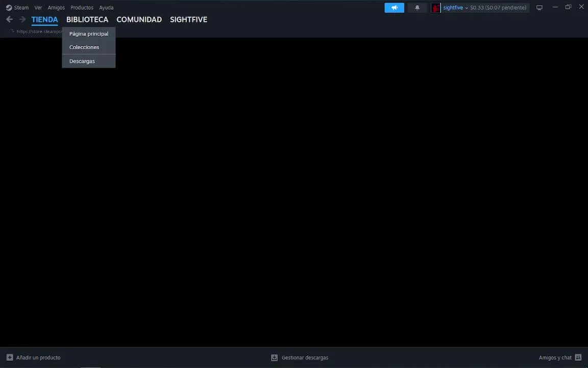Click the sightfive avatar picture
588x368 pixels.
(436, 8)
